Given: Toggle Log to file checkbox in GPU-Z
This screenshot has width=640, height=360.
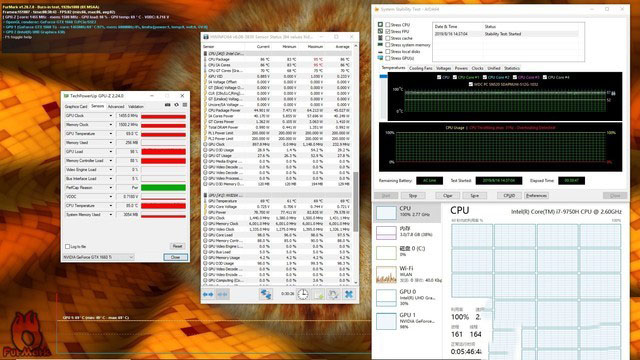Looking at the screenshot, I should click(67, 247).
